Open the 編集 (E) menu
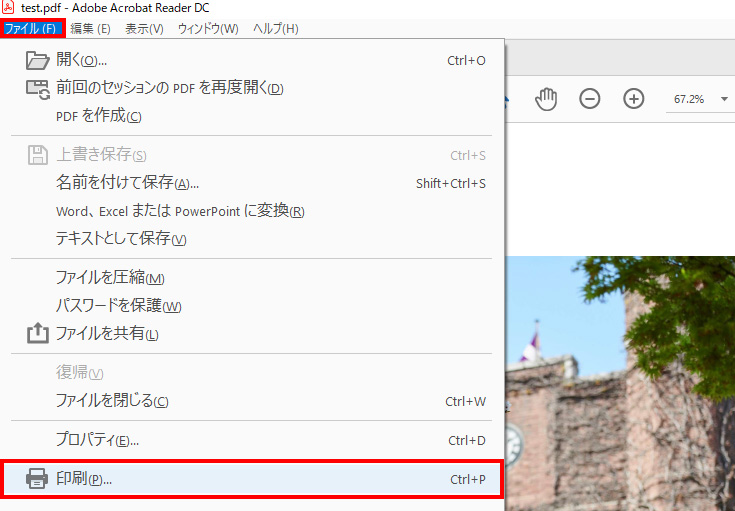 click(90, 28)
